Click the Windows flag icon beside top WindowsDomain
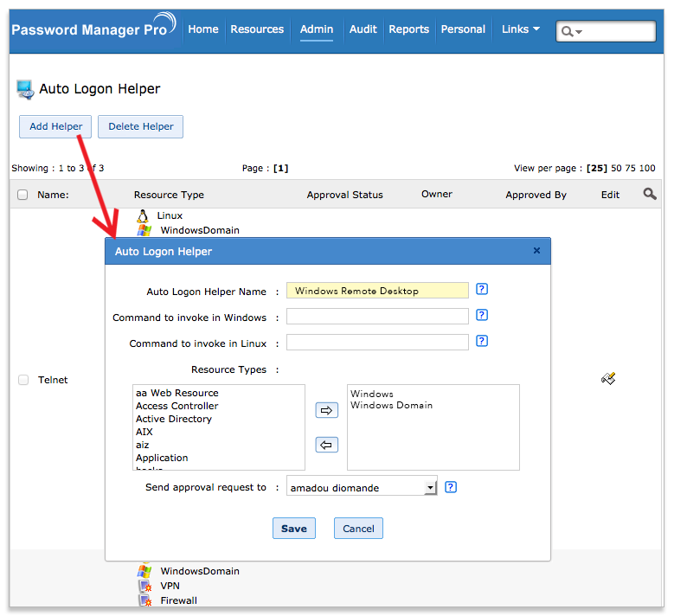Image resolution: width=674 pixels, height=616 pixels. pyautogui.click(x=144, y=230)
